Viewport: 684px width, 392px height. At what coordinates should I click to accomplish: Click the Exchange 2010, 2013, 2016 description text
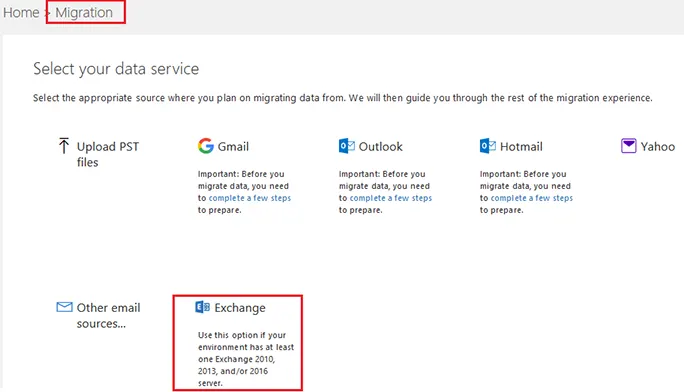246,359
